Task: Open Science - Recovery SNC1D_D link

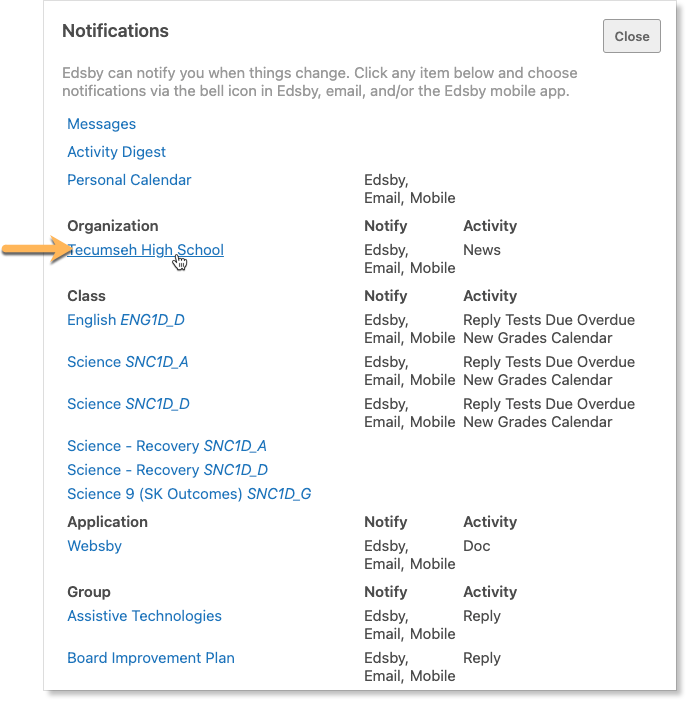Action: [167, 470]
